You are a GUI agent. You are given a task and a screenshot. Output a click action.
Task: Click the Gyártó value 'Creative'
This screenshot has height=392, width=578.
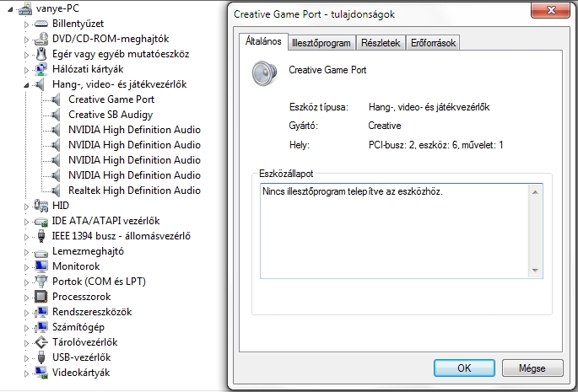click(x=385, y=126)
